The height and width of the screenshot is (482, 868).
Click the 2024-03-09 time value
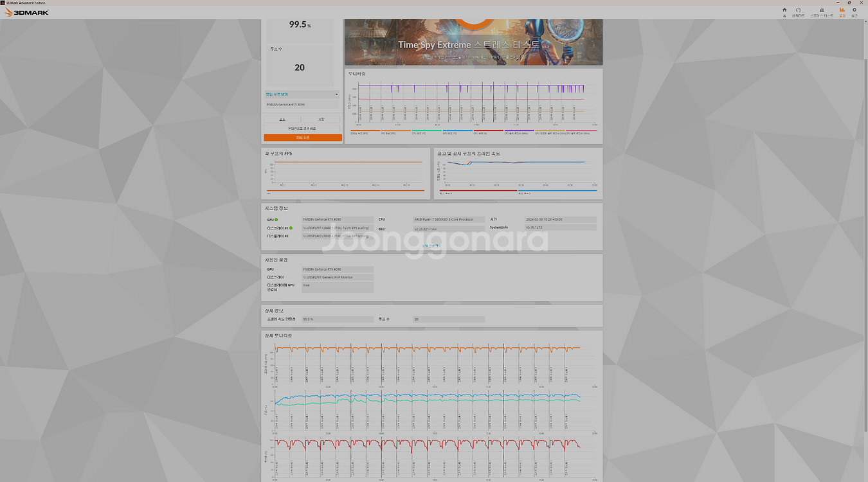[560, 219]
